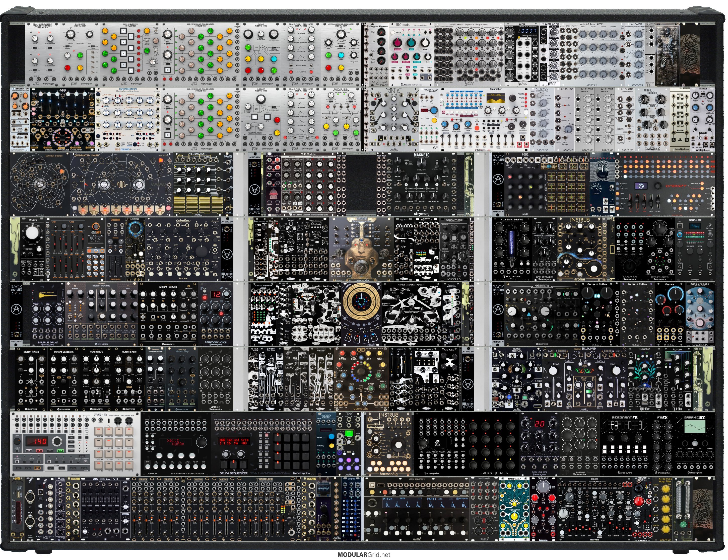Select the highlighted STEP mode button on RS-9

pyautogui.click(x=37, y=468)
